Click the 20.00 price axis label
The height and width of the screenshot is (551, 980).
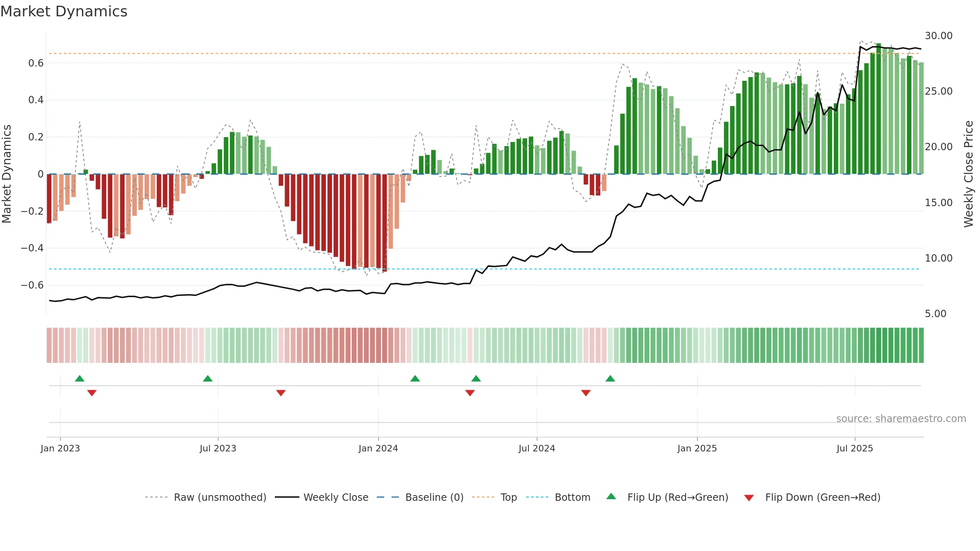pyautogui.click(x=939, y=147)
